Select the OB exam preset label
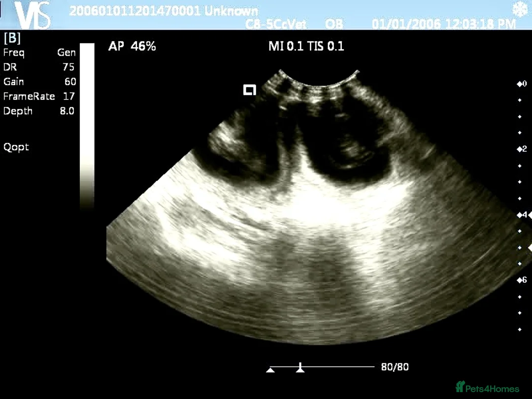Image resolution: width=532 pixels, height=399 pixels. tap(335, 24)
